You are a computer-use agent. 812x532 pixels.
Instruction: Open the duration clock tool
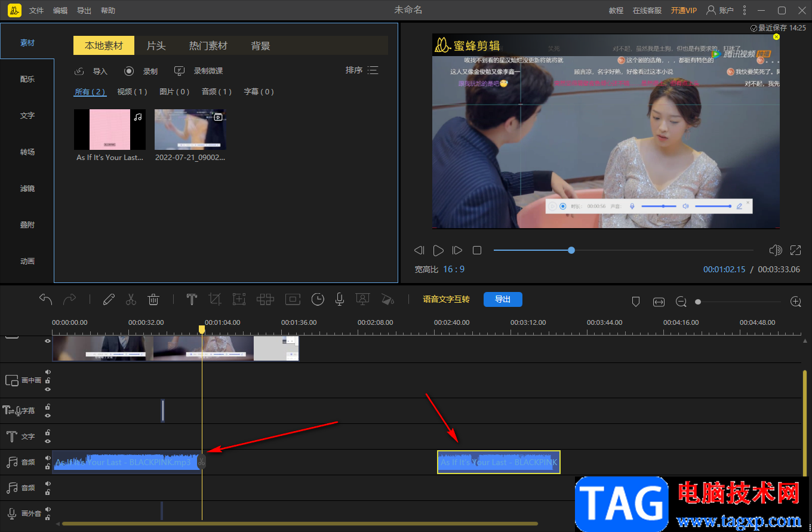coord(318,299)
